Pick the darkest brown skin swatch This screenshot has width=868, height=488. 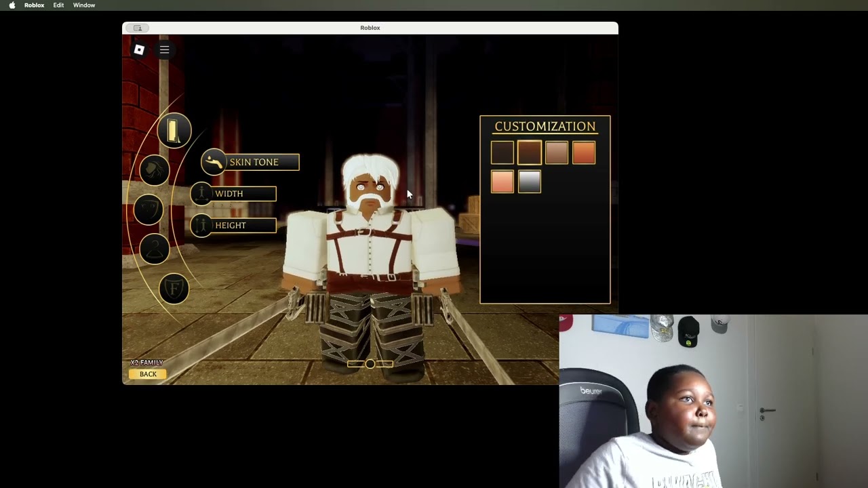click(502, 153)
